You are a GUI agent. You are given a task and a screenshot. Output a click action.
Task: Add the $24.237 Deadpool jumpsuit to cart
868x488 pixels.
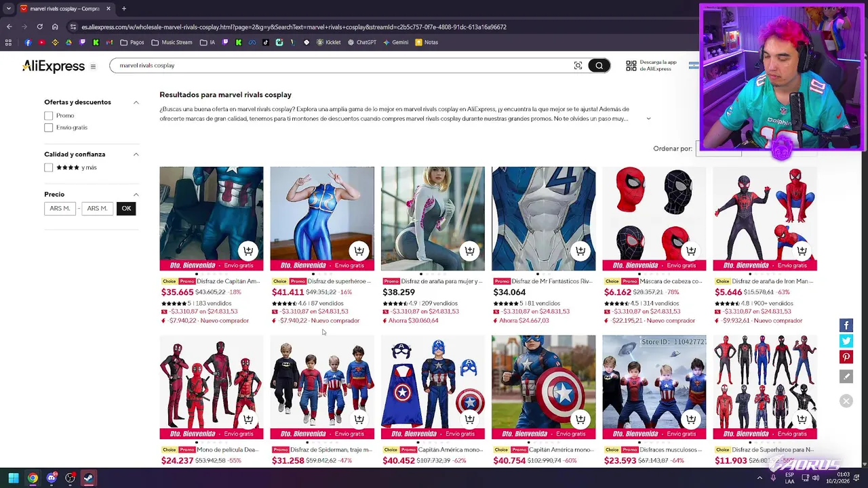click(248, 420)
